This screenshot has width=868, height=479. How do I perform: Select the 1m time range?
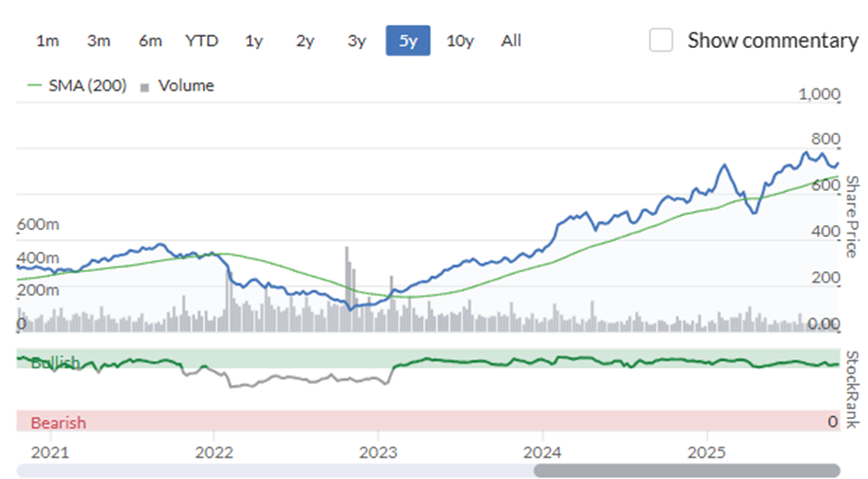(48, 41)
